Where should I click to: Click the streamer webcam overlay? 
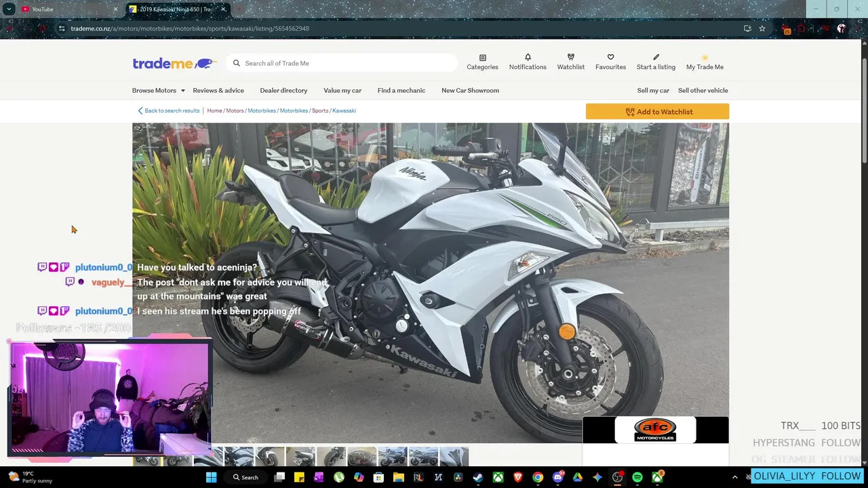coord(109,398)
